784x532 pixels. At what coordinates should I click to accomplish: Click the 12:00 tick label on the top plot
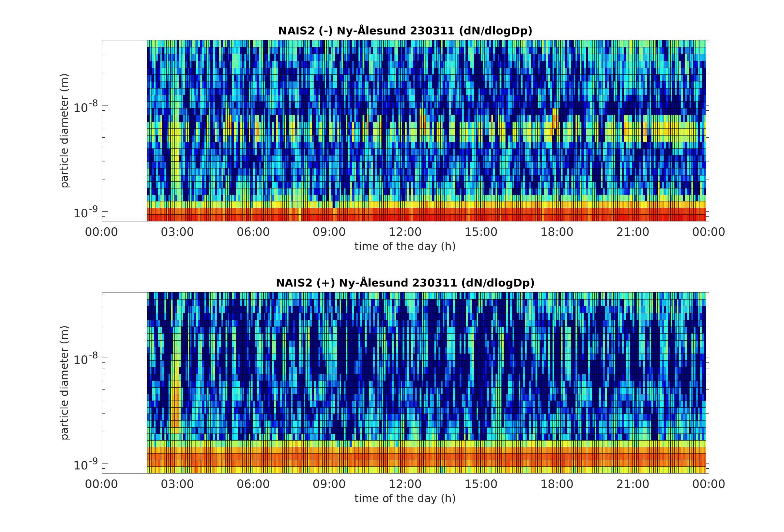(x=405, y=232)
